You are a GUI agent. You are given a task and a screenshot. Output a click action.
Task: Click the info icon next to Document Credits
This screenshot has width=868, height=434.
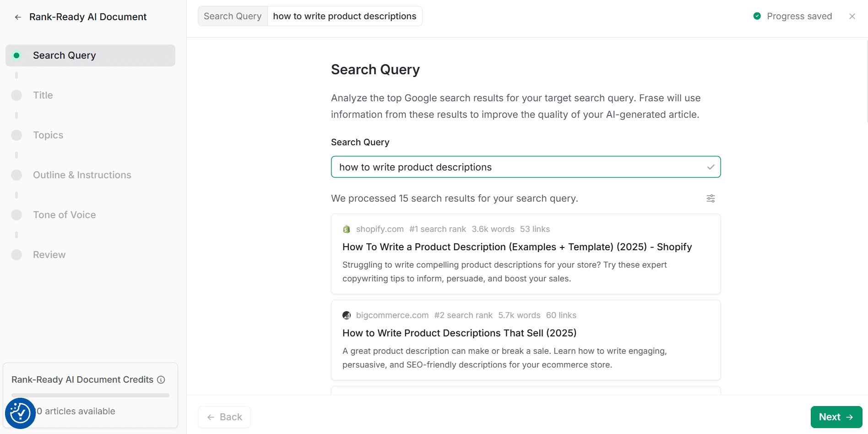pos(161,379)
